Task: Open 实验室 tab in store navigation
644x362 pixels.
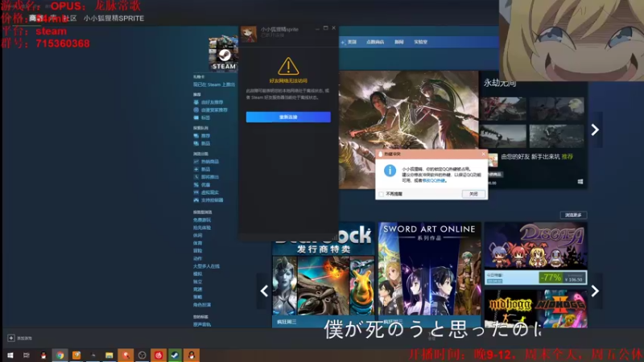Action: (x=420, y=42)
